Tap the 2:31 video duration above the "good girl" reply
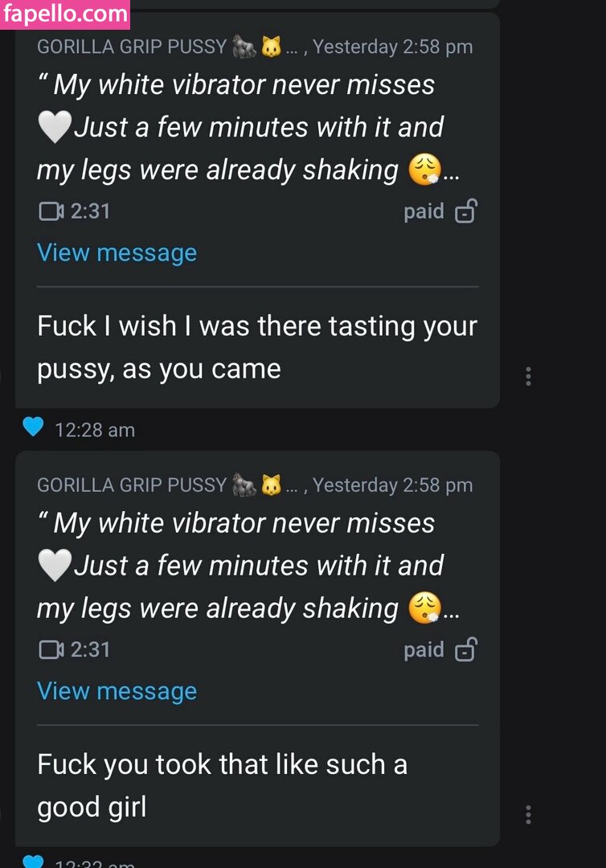The height and width of the screenshot is (868, 606). 90,649
